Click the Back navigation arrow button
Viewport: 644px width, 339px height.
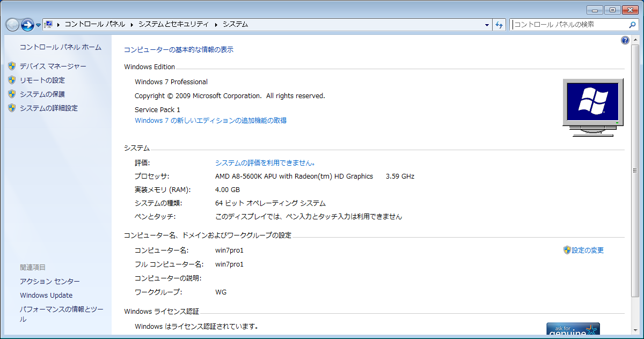pyautogui.click(x=12, y=25)
